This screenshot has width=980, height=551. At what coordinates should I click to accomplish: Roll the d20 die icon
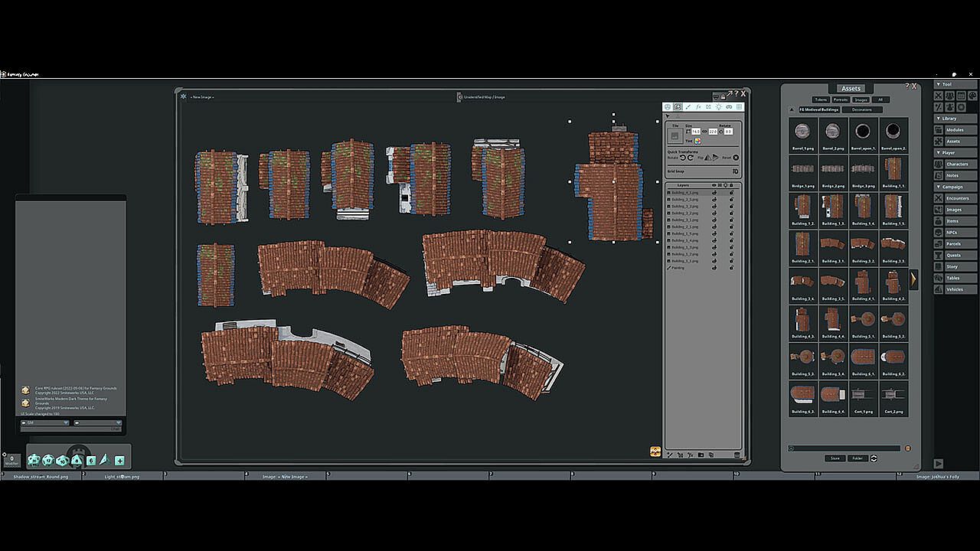point(34,460)
